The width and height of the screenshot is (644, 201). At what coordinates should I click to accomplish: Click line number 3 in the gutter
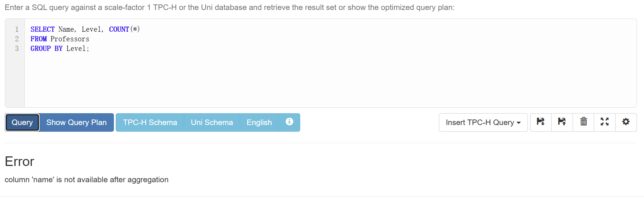17,48
